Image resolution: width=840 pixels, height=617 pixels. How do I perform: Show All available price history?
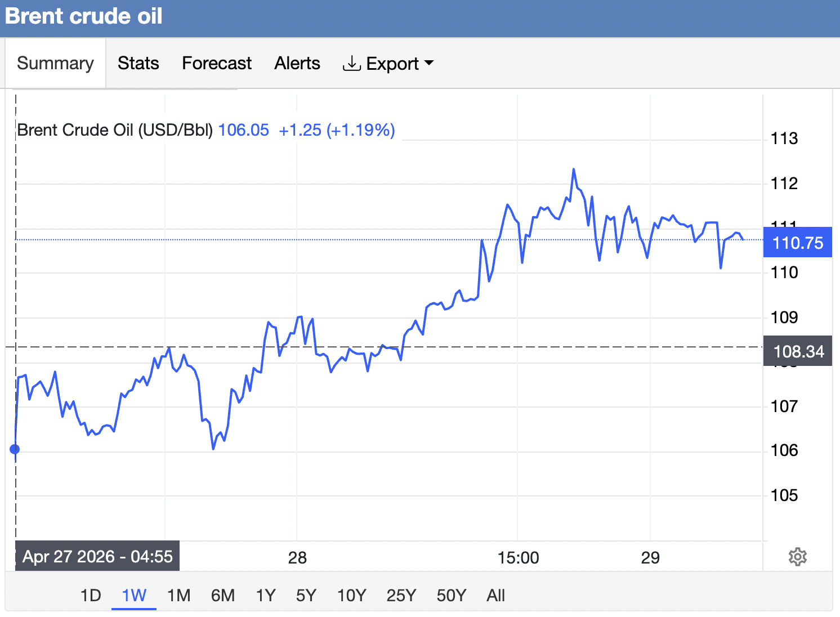[495, 595]
